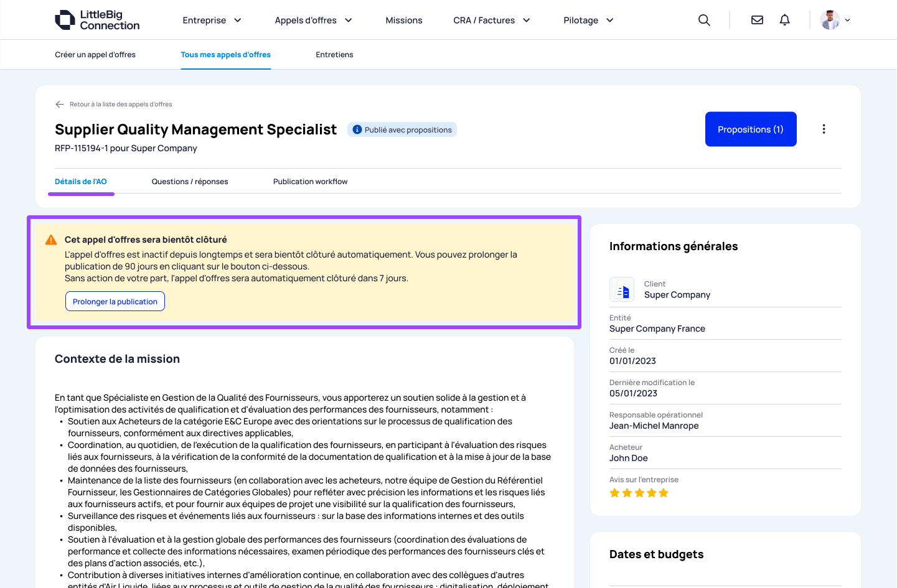Viewport: 897px width, 588px height.
Task: Click John Doe acheteur name
Action: pyautogui.click(x=629, y=458)
